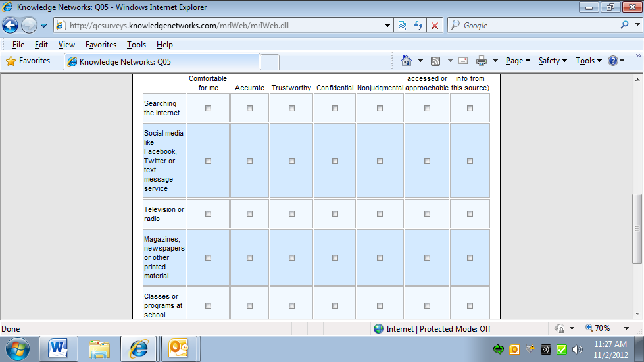Click the scrollbar down arrow
Screen dimensions: 644x362
pos(637,314)
